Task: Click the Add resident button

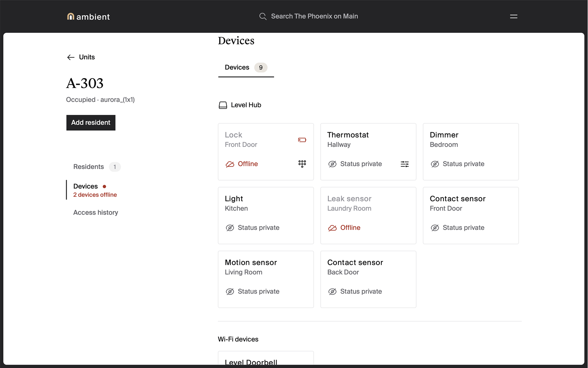Action: (x=91, y=123)
